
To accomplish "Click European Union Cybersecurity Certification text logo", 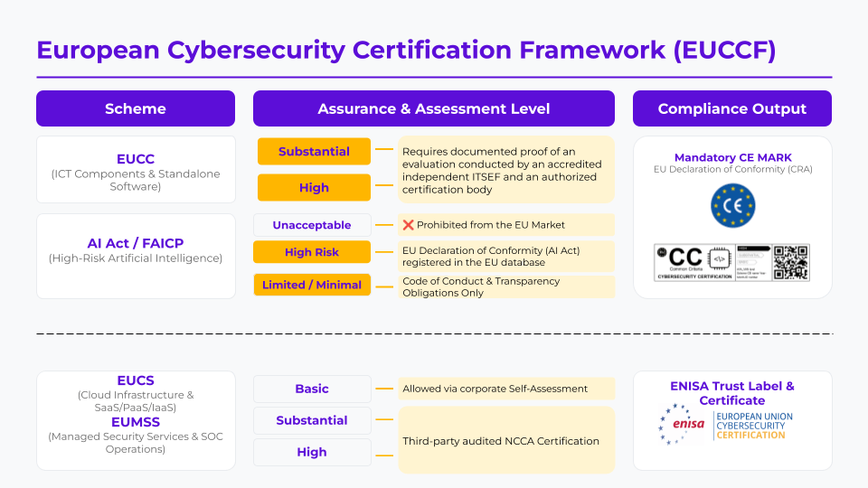I will (754, 426).
